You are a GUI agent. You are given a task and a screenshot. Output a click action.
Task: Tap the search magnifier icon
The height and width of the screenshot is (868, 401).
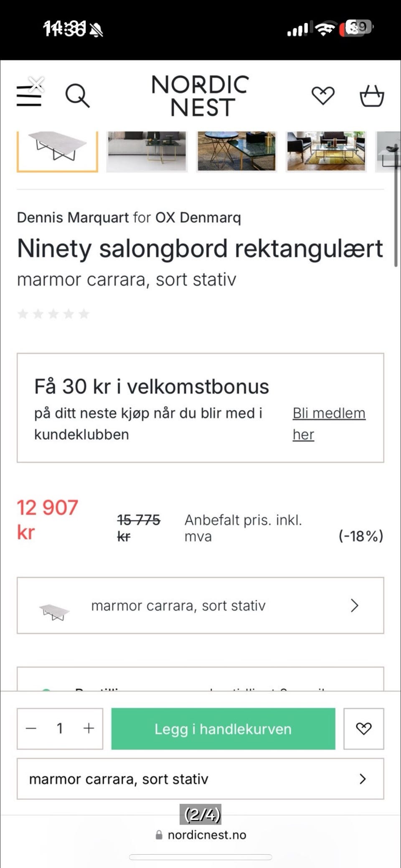77,96
